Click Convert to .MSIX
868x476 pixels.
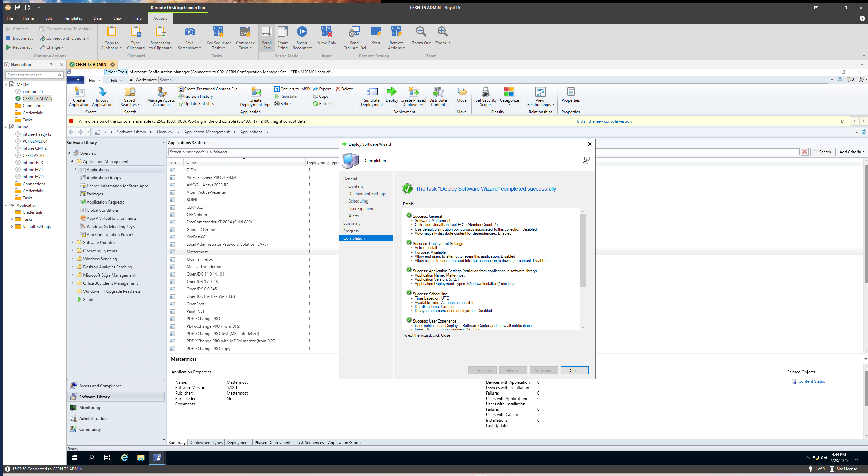292,89
